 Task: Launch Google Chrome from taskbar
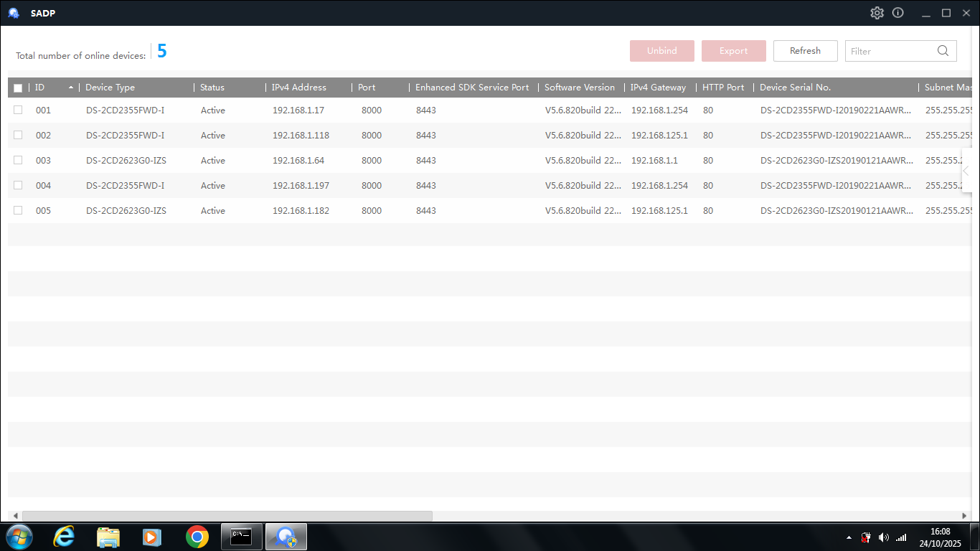pos(197,537)
